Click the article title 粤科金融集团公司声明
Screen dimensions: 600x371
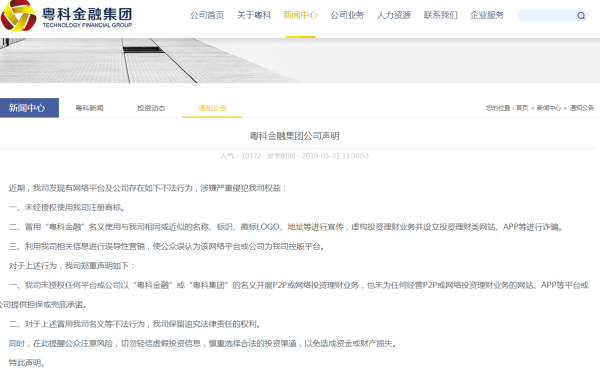coord(295,136)
